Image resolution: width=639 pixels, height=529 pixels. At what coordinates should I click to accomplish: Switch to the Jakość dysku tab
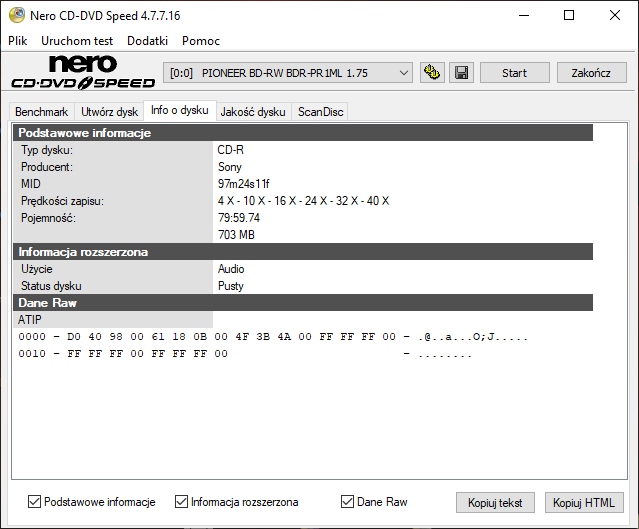point(253,112)
